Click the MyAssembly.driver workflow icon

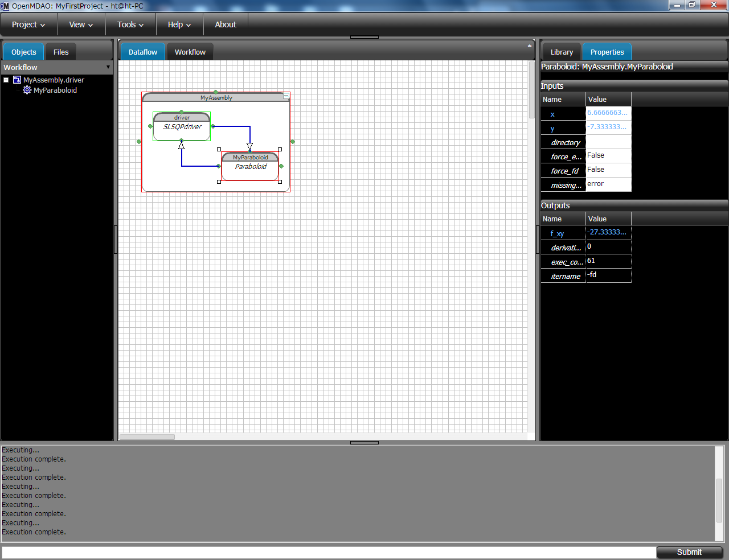click(17, 80)
